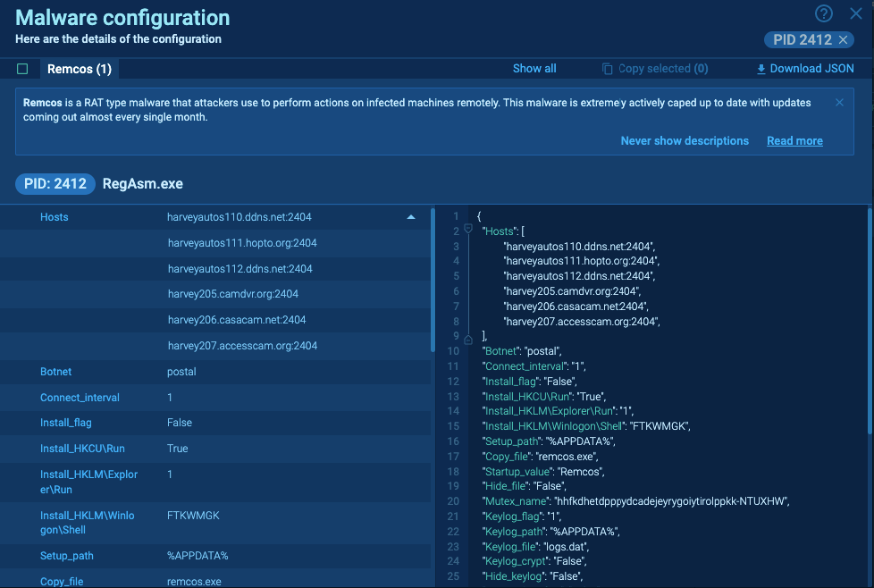Image resolution: width=874 pixels, height=588 pixels.
Task: Click the PID: 2412 badge
Action: (x=55, y=184)
